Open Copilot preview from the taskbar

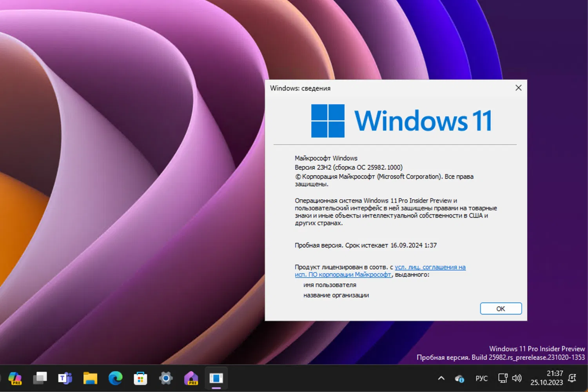click(15, 378)
